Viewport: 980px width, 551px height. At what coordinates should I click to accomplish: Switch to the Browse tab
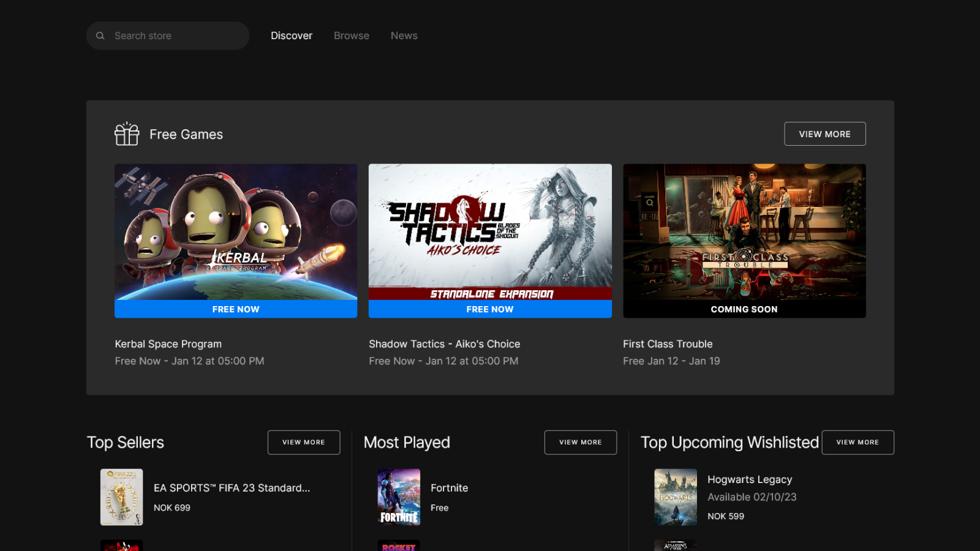click(x=352, y=36)
